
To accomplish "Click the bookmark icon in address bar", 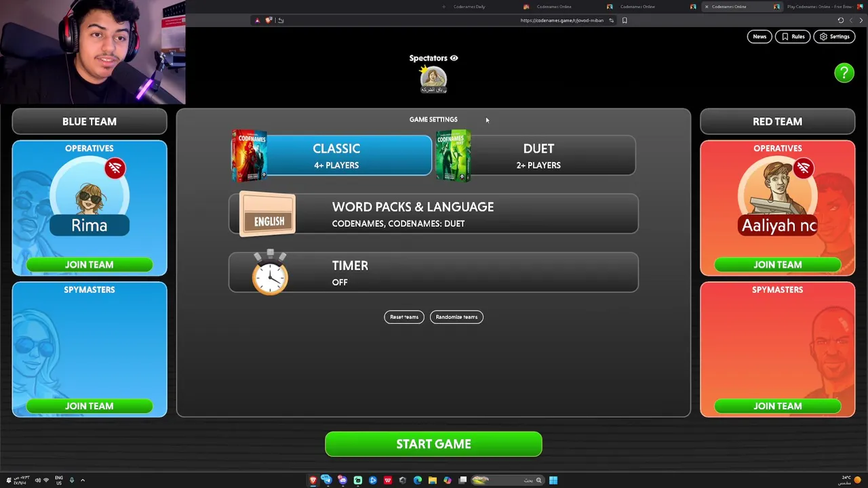I will pos(625,20).
